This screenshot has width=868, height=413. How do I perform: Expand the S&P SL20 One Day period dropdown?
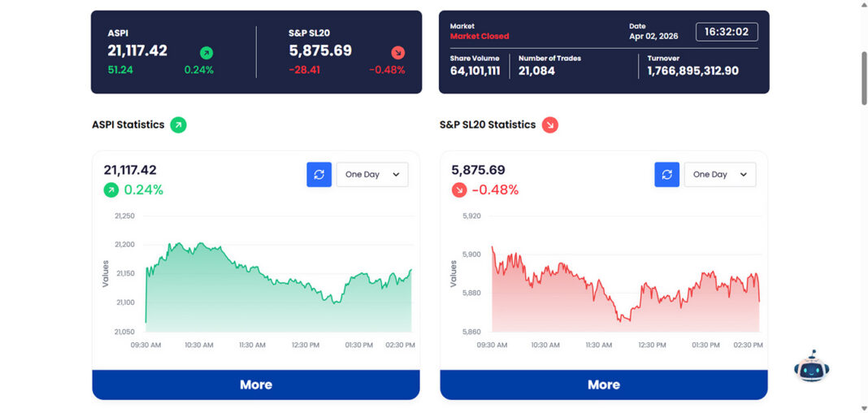[x=720, y=175]
